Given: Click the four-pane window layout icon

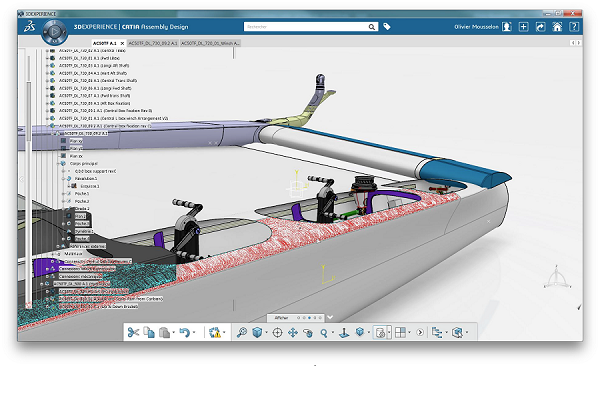Looking at the screenshot, I should coord(400,332).
